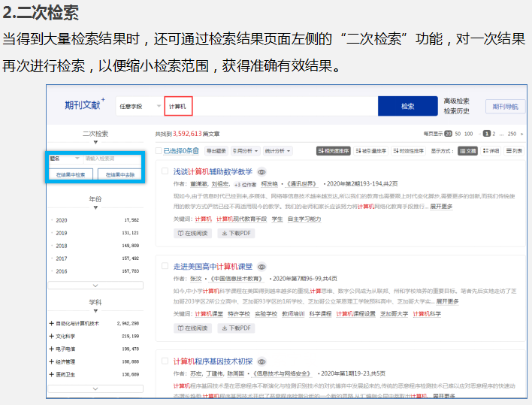Switch display mode to 文摘

[467, 151]
